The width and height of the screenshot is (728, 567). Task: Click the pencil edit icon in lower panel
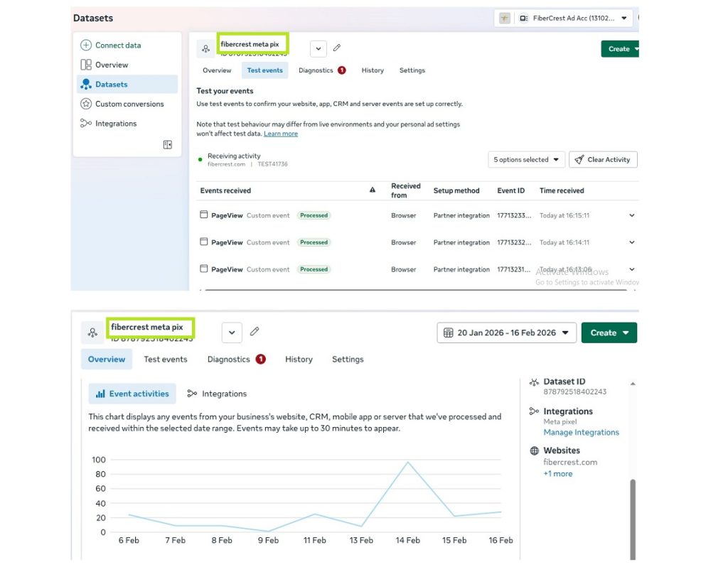(255, 332)
